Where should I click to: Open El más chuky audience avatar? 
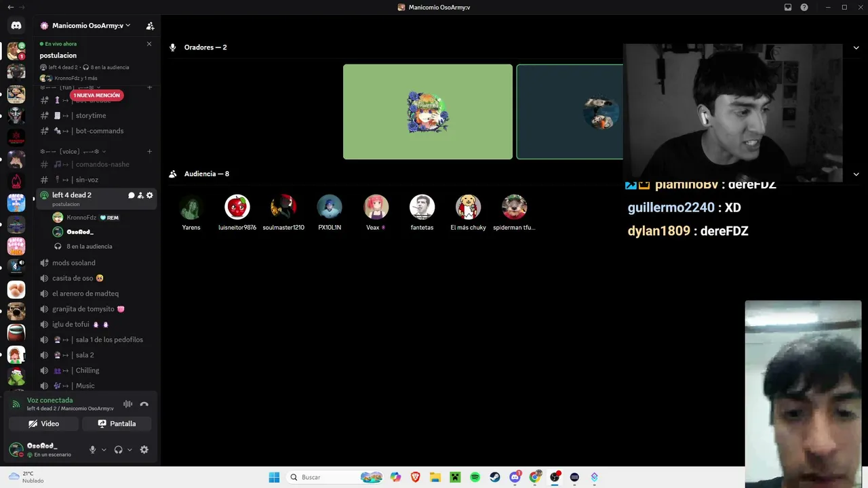(468, 207)
